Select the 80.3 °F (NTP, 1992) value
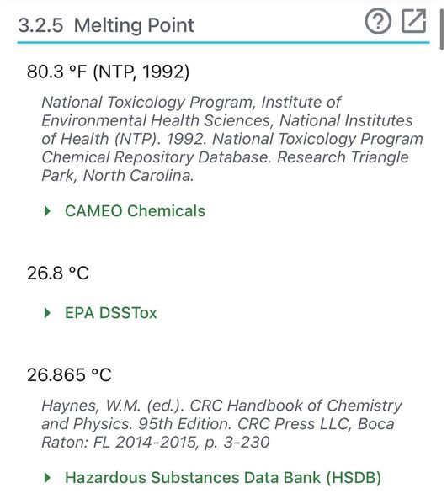Image resolution: width=447 pixels, height=504 pixels. (x=108, y=72)
